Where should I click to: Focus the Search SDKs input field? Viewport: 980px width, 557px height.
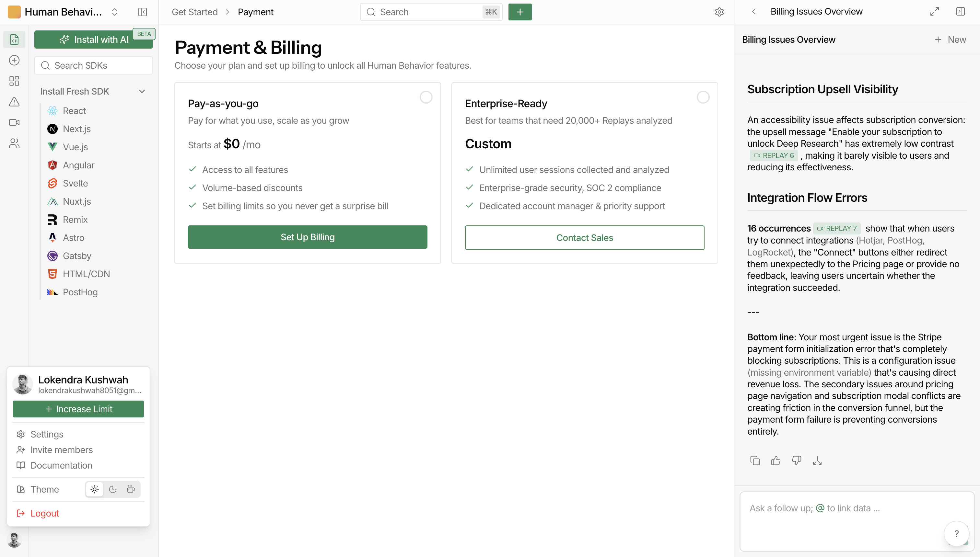click(x=93, y=65)
